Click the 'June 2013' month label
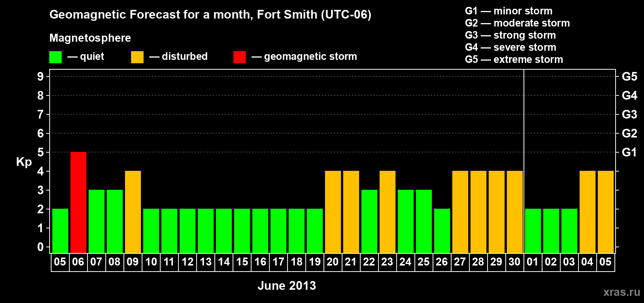This screenshot has width=644, height=303. click(x=287, y=286)
